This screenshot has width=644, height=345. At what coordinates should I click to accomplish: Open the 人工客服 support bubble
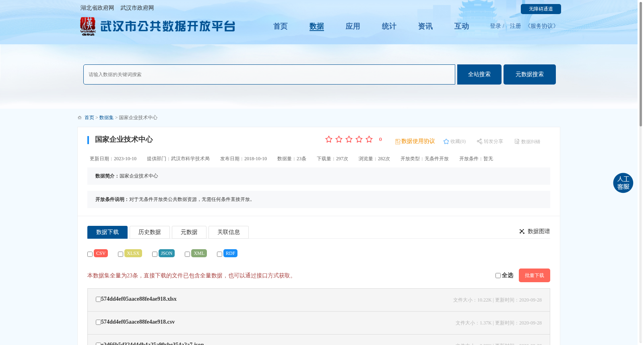tap(623, 183)
